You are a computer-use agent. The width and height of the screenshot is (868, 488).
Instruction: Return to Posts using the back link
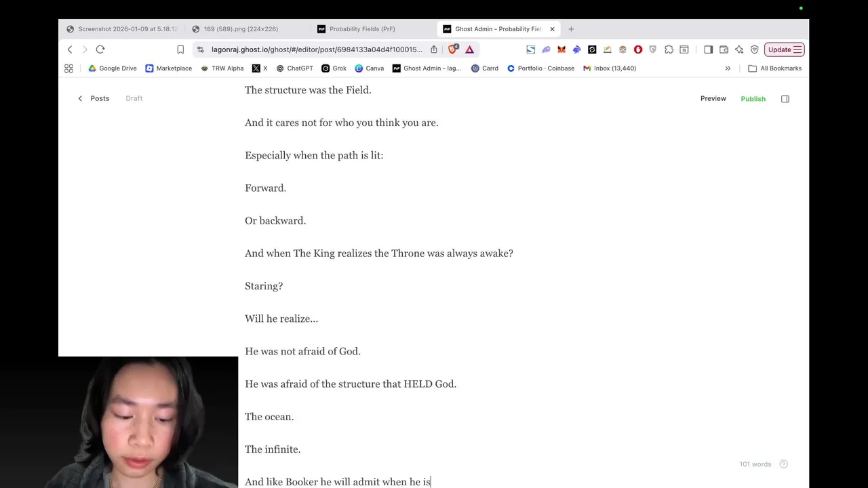click(x=94, y=98)
